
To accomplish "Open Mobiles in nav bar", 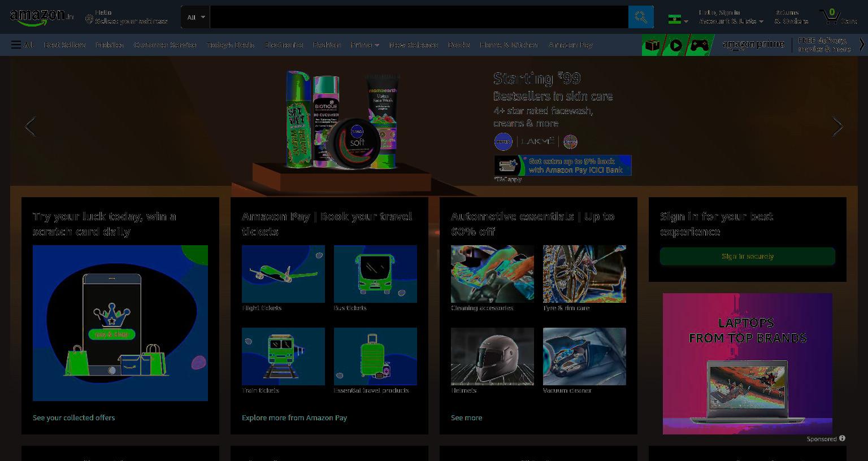I will [110, 45].
